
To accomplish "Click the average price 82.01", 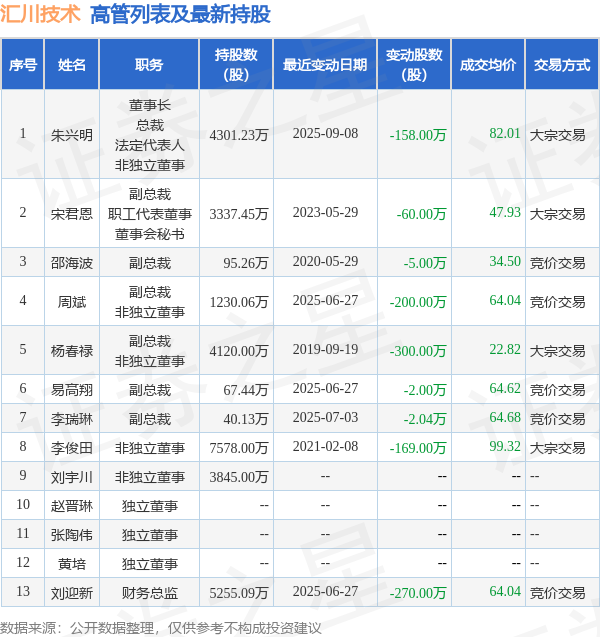I will click(505, 133).
